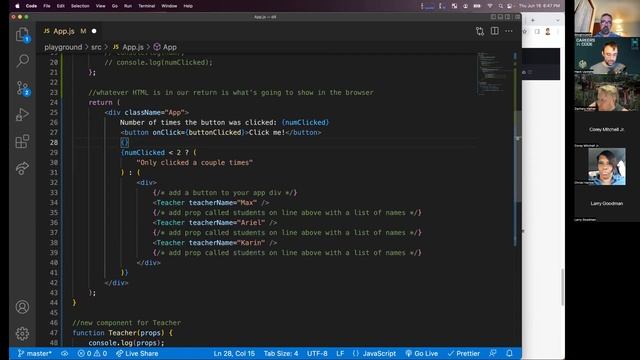
Task: Open the Code menu in menu bar
Action: [31, 6]
